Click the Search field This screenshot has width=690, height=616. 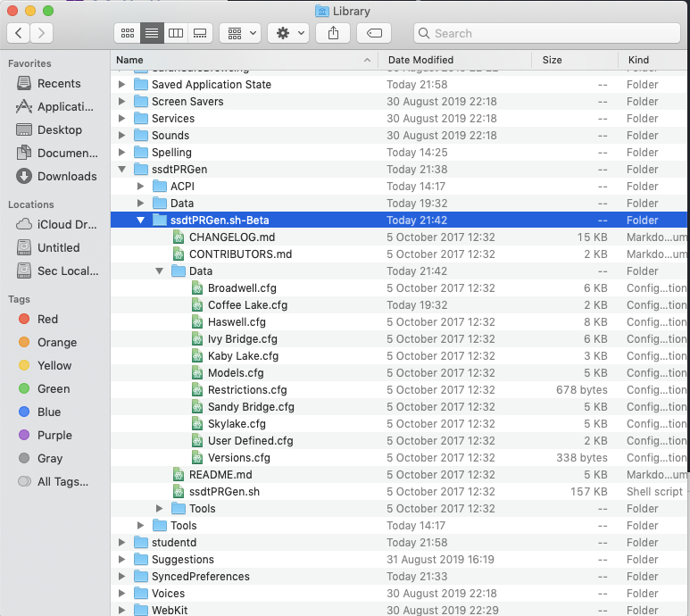(546, 33)
